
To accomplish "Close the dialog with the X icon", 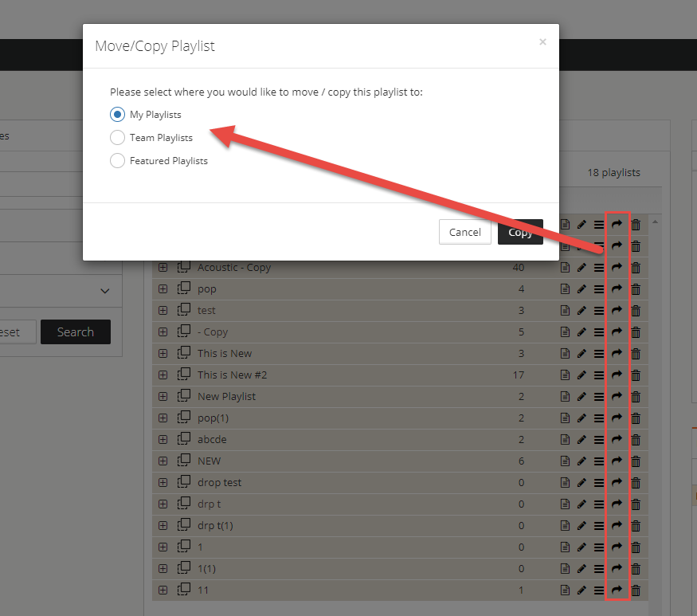I will point(542,41).
